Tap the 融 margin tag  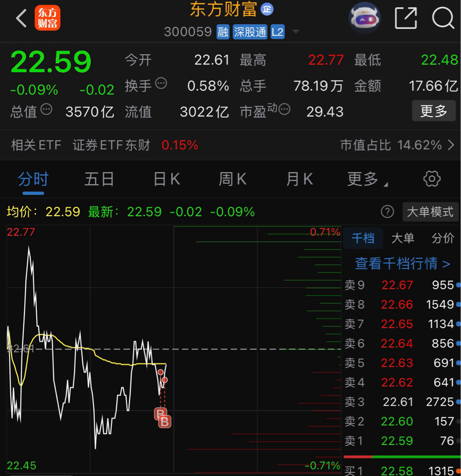coord(223,32)
